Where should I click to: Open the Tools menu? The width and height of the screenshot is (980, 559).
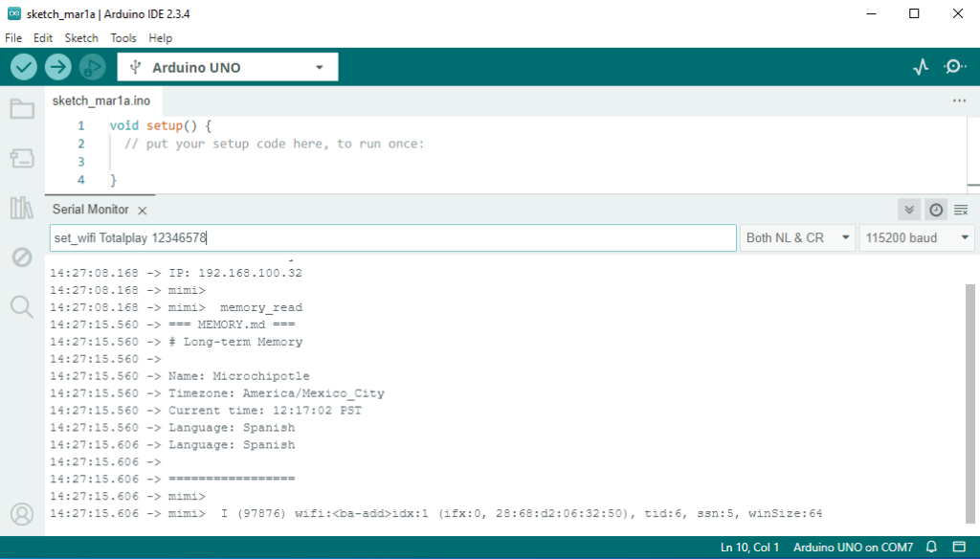[123, 38]
